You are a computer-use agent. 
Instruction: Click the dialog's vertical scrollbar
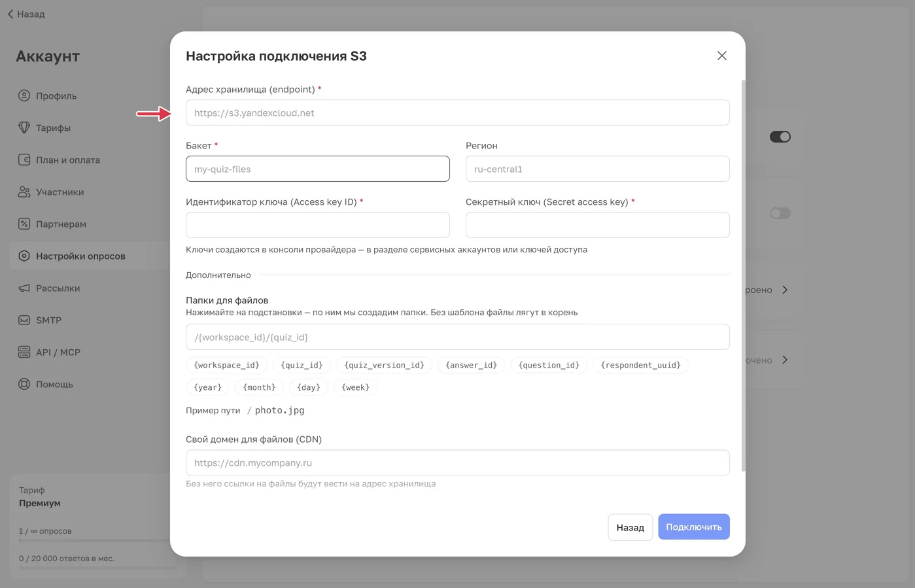tap(742, 275)
